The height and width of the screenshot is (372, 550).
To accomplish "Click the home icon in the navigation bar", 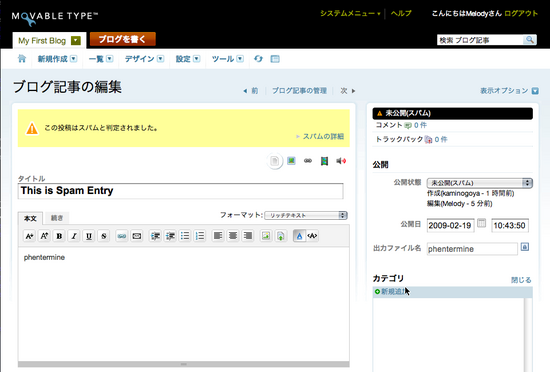I will [x=22, y=59].
